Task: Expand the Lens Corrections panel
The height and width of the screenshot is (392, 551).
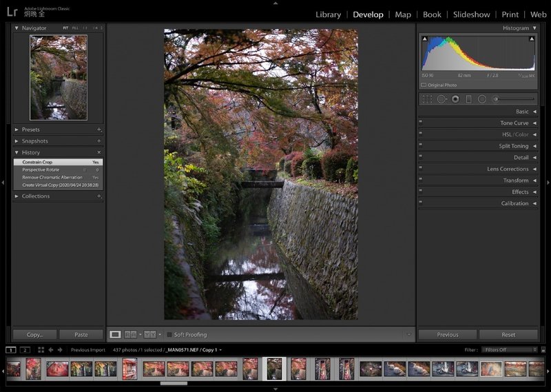Action: coord(534,169)
